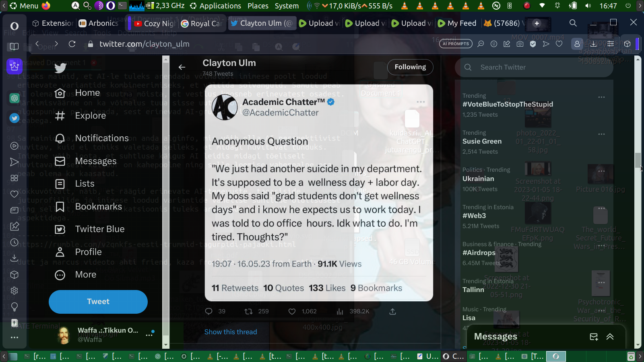The height and width of the screenshot is (362, 644).
Task: Toggle Following for Clayton Ulm
Action: [410, 67]
